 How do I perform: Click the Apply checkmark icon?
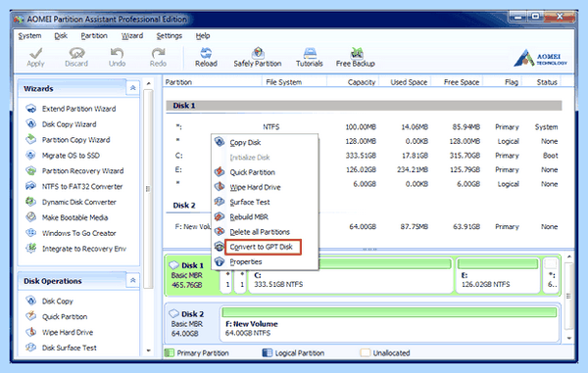pyautogui.click(x=35, y=53)
